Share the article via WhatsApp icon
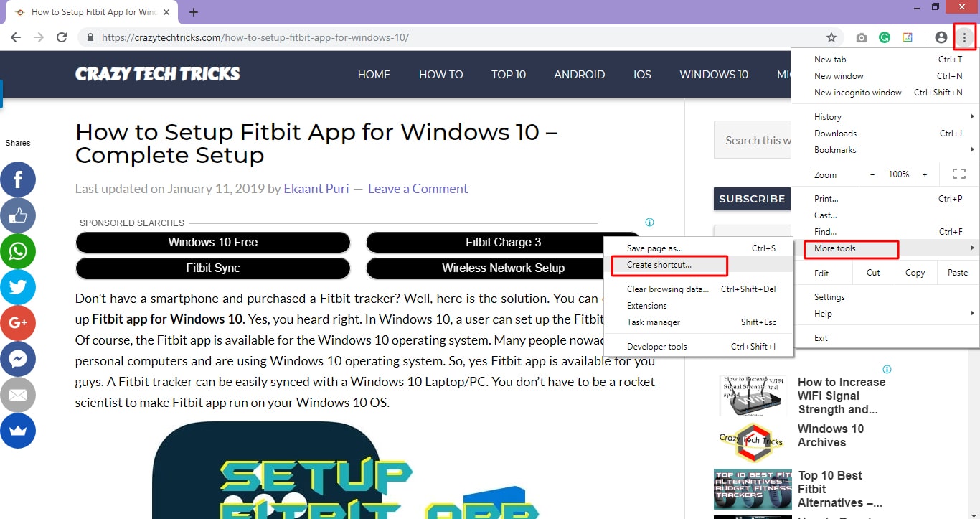 point(18,251)
